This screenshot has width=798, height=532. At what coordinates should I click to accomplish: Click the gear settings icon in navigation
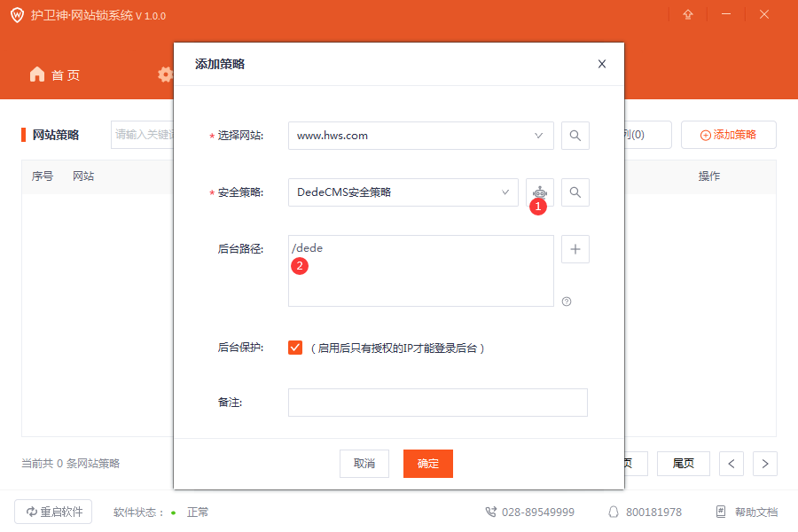tap(165, 74)
